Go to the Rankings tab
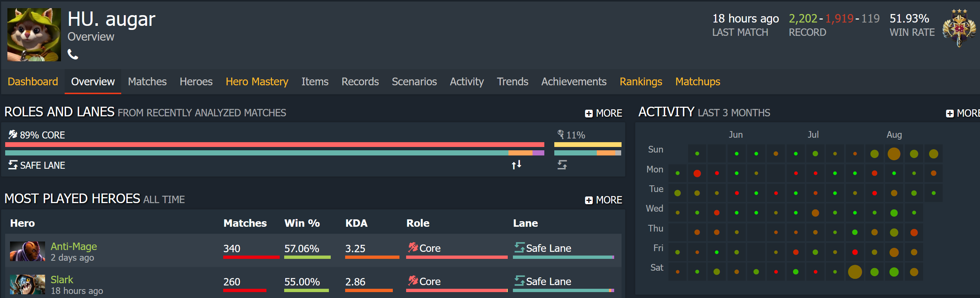Screen dimensions: 980x298 tap(641, 81)
